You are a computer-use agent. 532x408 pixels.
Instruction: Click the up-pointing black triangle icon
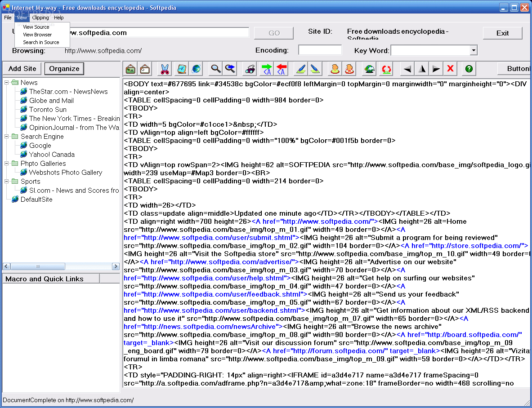(x=422, y=69)
